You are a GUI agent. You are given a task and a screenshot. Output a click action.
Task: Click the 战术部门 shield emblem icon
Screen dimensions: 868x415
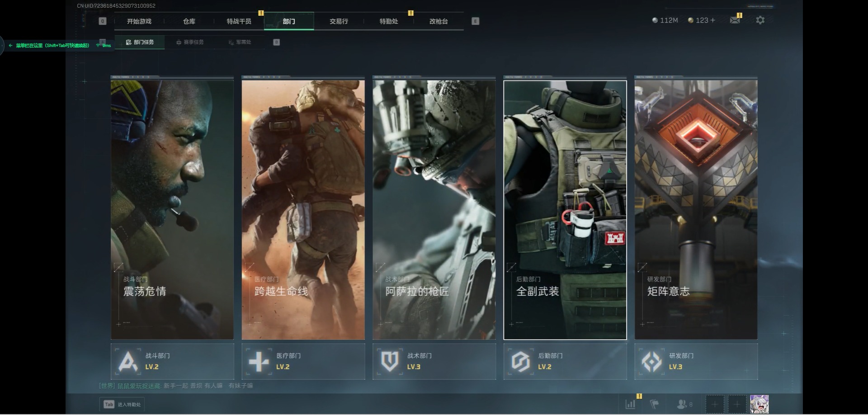click(x=390, y=361)
